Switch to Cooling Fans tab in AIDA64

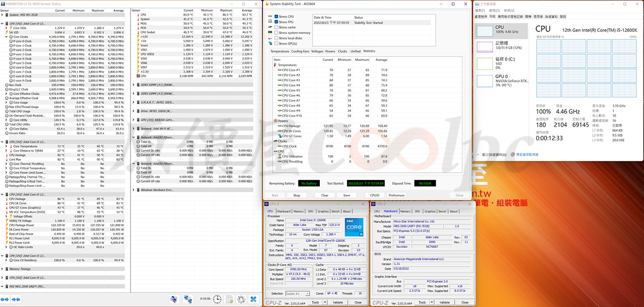[x=300, y=51]
